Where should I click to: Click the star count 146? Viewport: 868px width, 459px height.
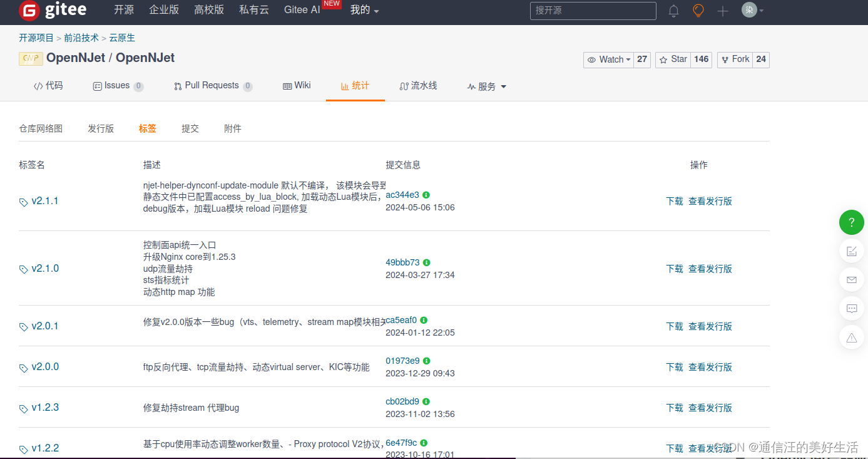[x=702, y=59]
